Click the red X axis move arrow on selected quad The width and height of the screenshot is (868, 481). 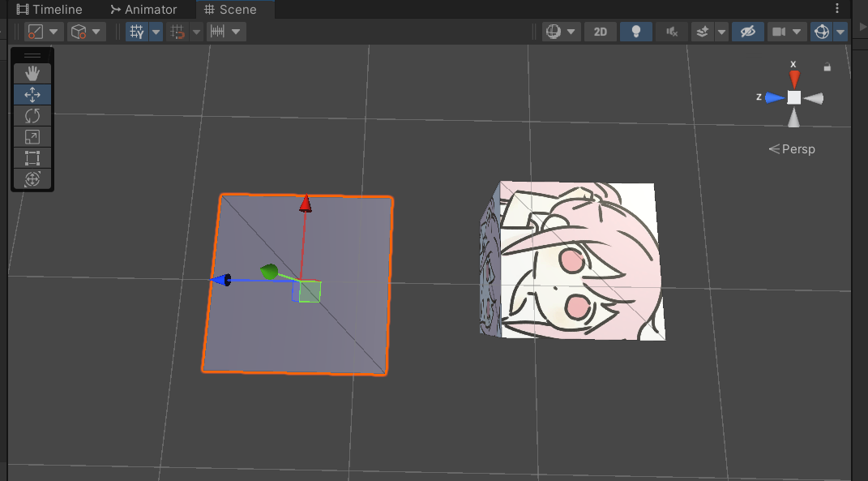tap(305, 204)
